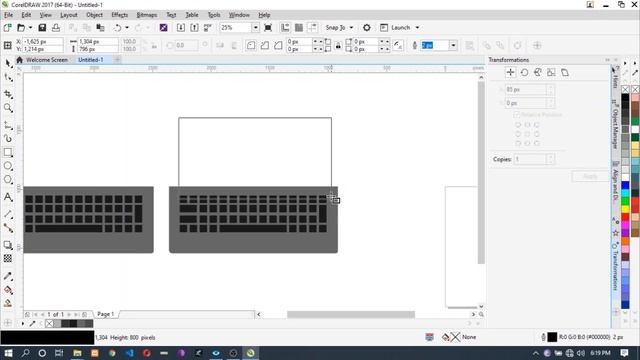Click the No Color swatch in document palette

click(x=49, y=324)
